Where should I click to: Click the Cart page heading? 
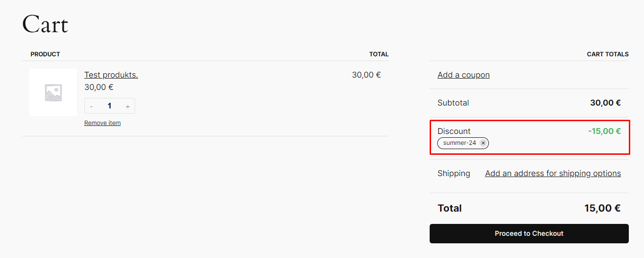tap(45, 24)
